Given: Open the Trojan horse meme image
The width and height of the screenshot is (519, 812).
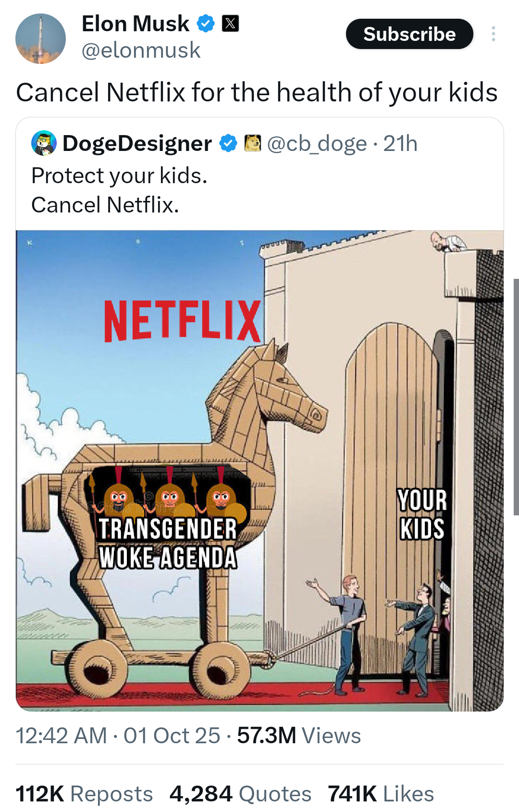Looking at the screenshot, I should point(259,471).
